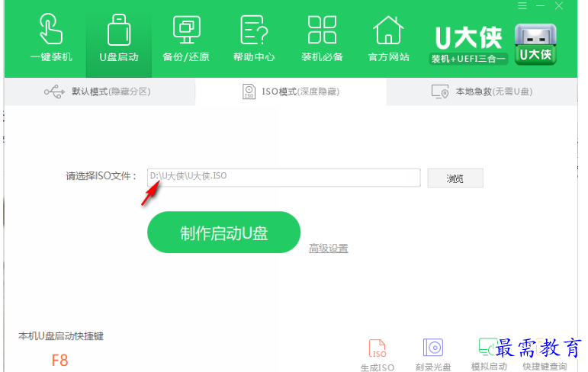Switch to 本地急救(无需U盘) tab

click(482, 91)
